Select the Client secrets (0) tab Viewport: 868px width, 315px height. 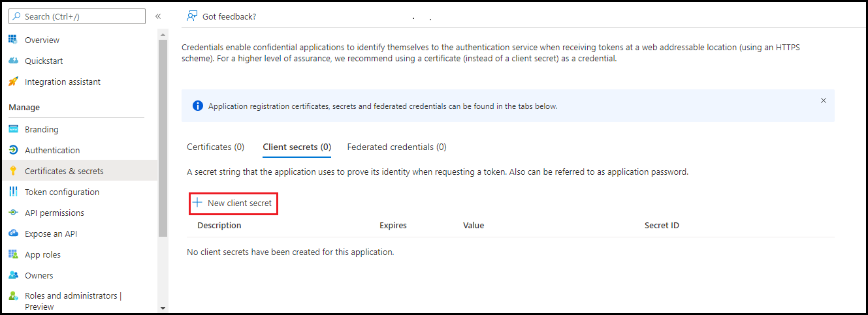(297, 147)
